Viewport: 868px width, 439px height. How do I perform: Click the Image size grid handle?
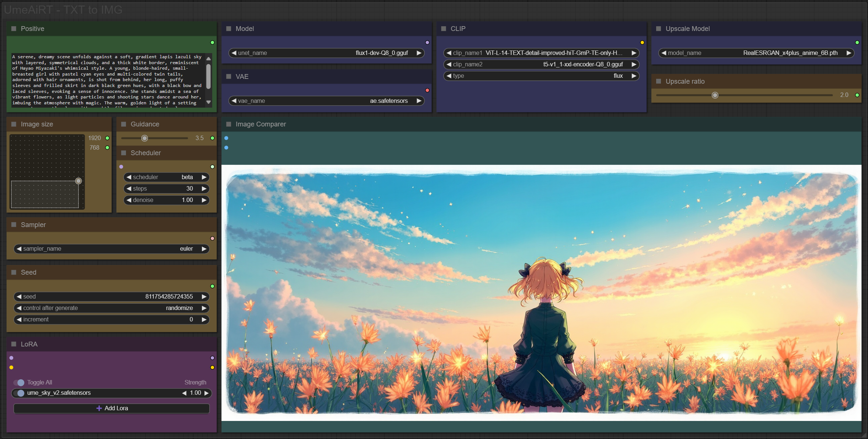(78, 181)
